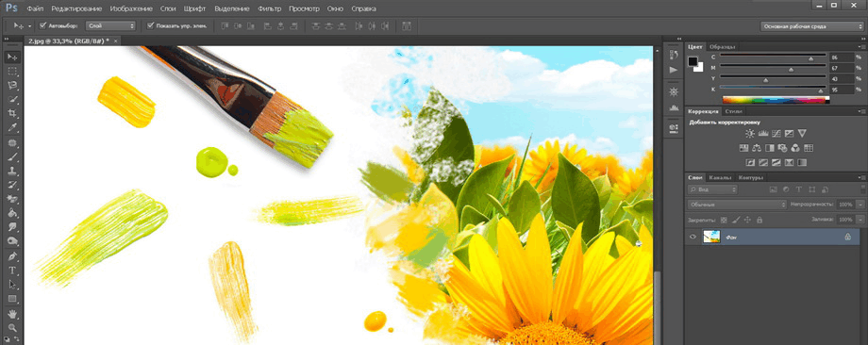Open the Заливка slider dropdown arrow

pos(860,220)
